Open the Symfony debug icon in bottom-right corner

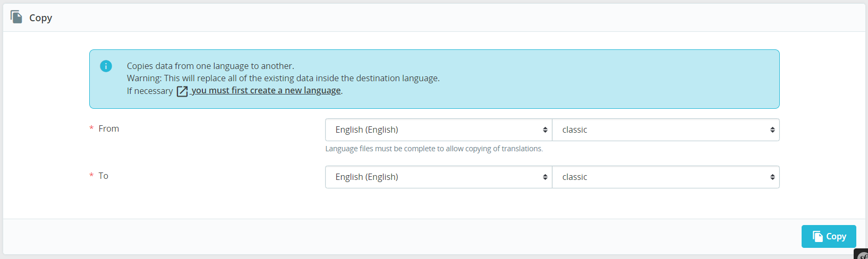pos(862,255)
